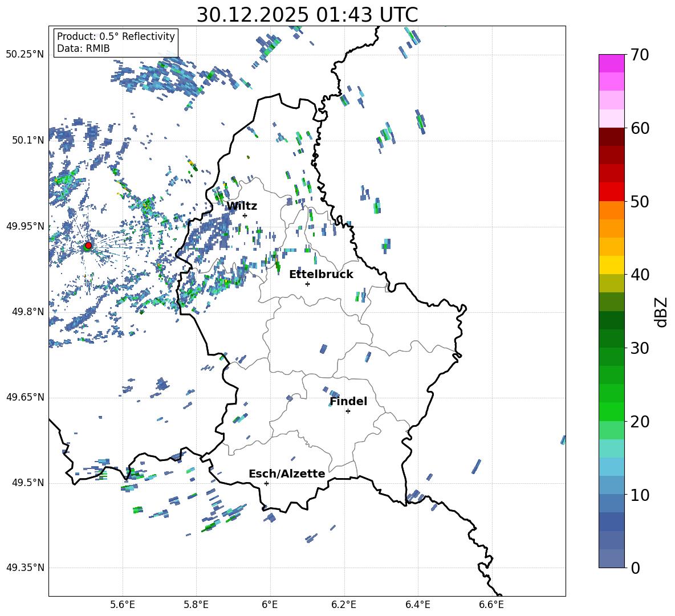
Task: Click the 20 tick label on colorbar
Action: [x=640, y=422]
